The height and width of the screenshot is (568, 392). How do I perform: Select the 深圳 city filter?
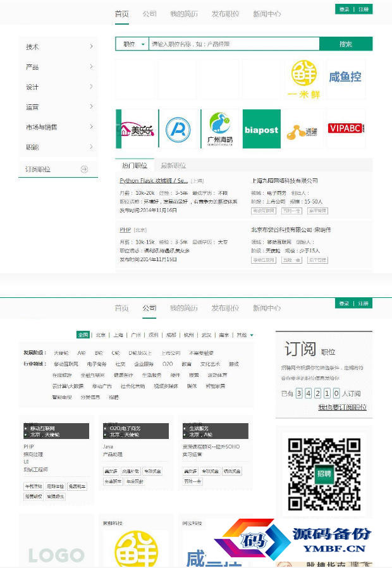[154, 335]
